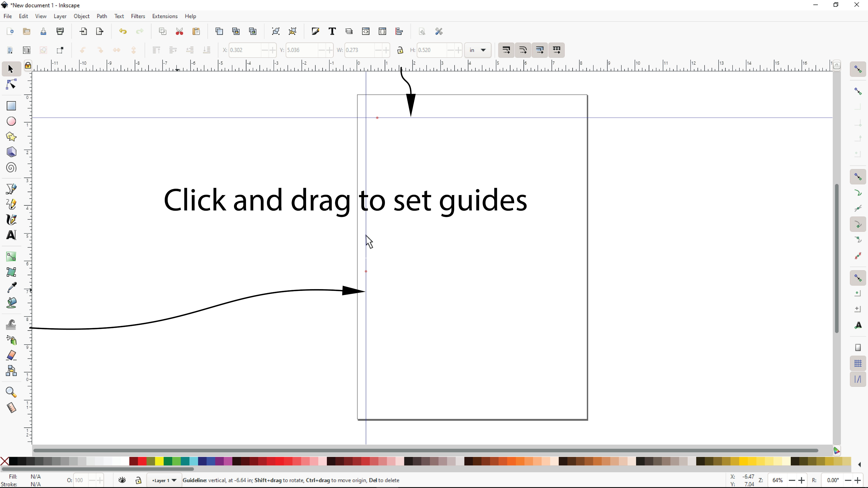Click the opacity O value field

(80, 480)
